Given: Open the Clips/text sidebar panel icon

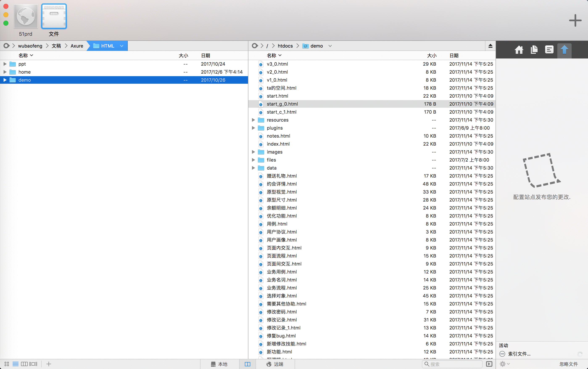Looking at the screenshot, I should pos(549,50).
